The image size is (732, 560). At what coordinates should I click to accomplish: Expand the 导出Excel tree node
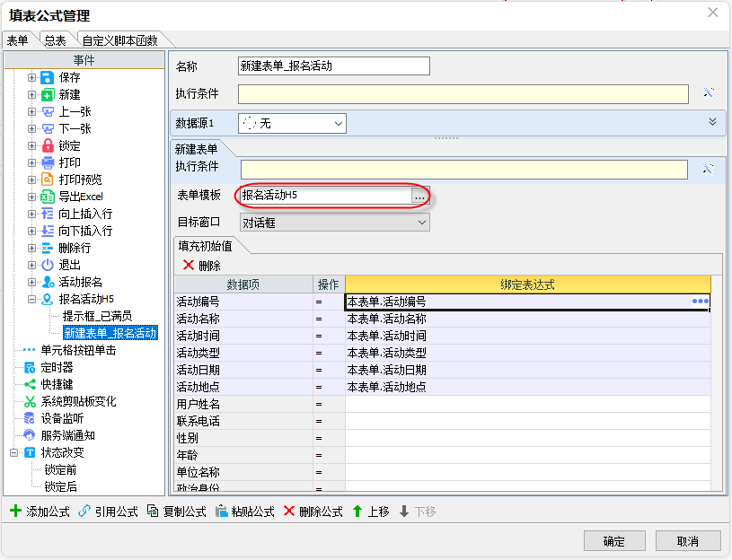point(31,197)
